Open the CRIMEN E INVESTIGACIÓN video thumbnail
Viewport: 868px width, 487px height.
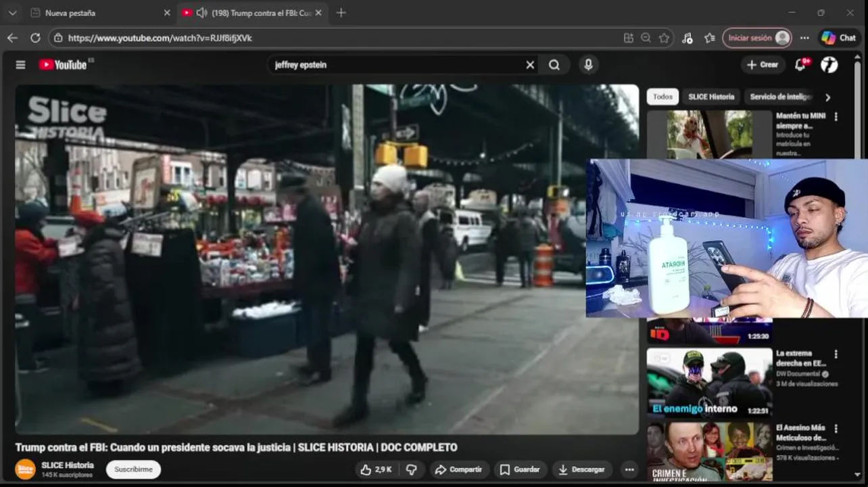pos(709,452)
